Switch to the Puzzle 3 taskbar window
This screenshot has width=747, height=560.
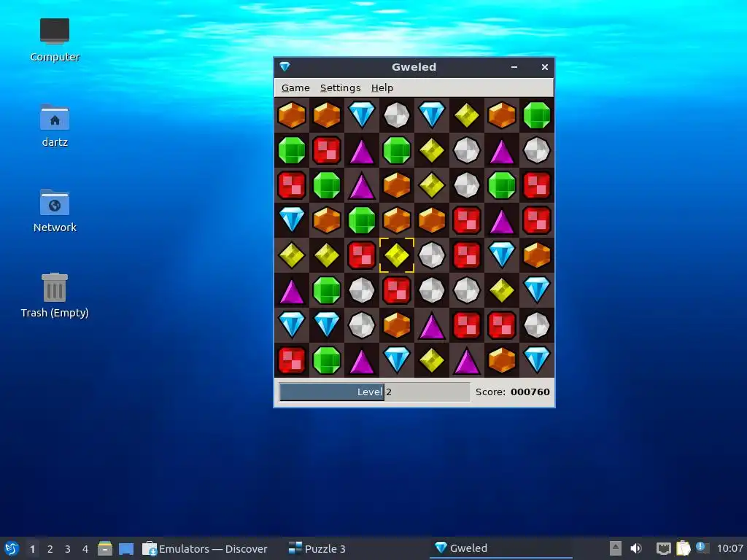[317, 548]
